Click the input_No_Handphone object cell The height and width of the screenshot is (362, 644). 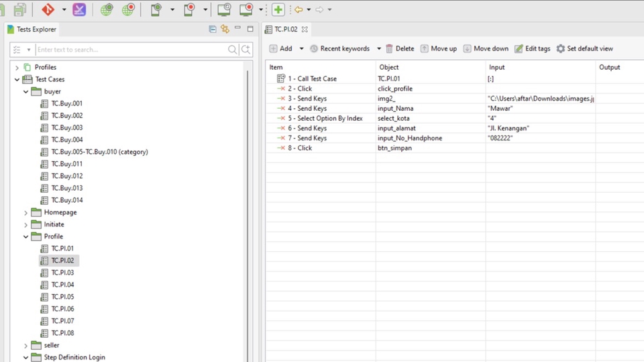431,138
